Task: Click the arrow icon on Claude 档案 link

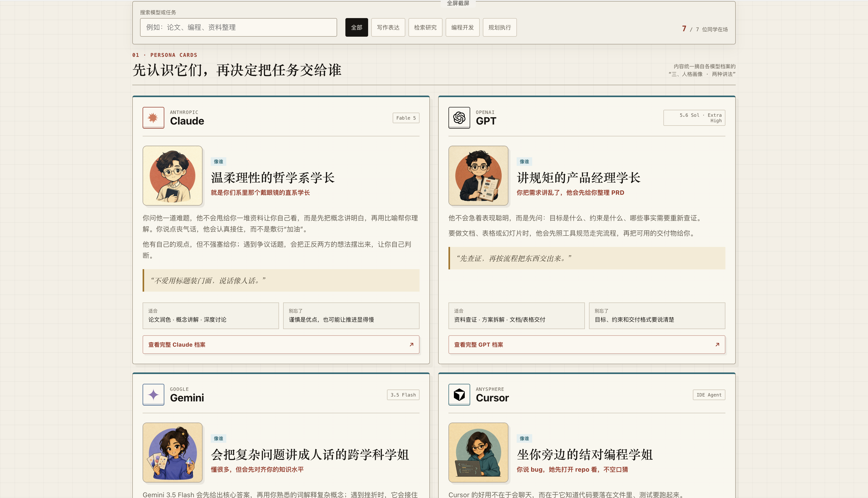Action: [x=412, y=344]
